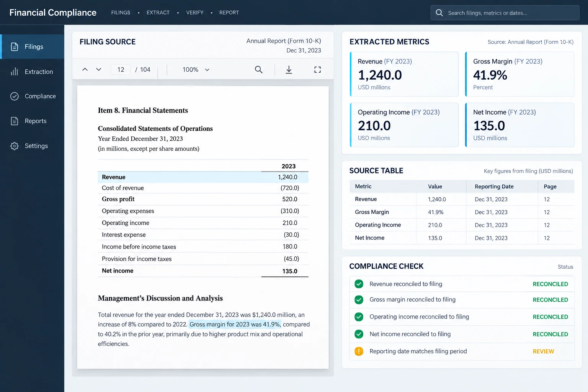Open the 100% zoom level dropdown
Image resolution: width=588 pixels, height=392 pixels.
pyautogui.click(x=196, y=70)
